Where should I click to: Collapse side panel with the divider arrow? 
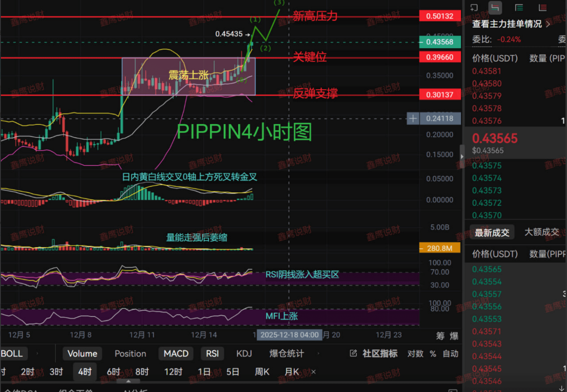point(462,156)
